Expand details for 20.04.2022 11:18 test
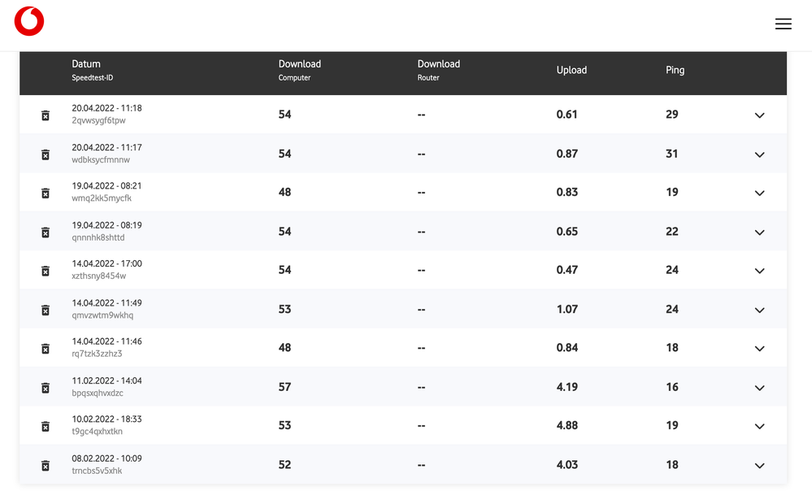 point(759,115)
